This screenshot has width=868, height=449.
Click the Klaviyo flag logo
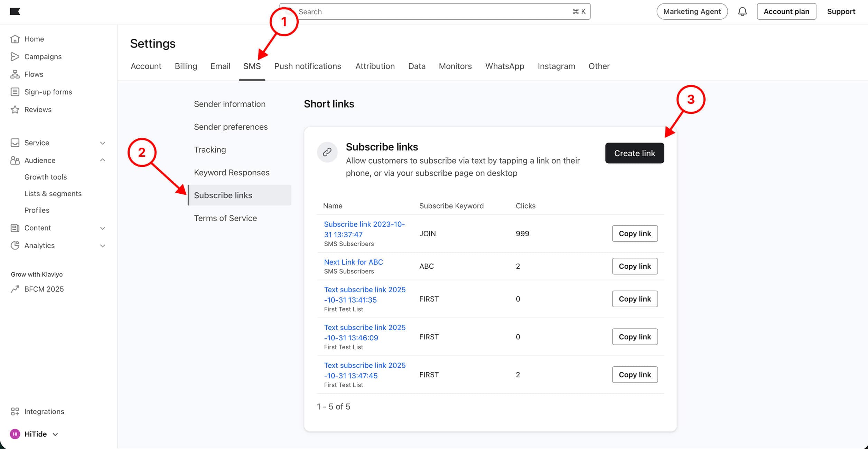[15, 11]
